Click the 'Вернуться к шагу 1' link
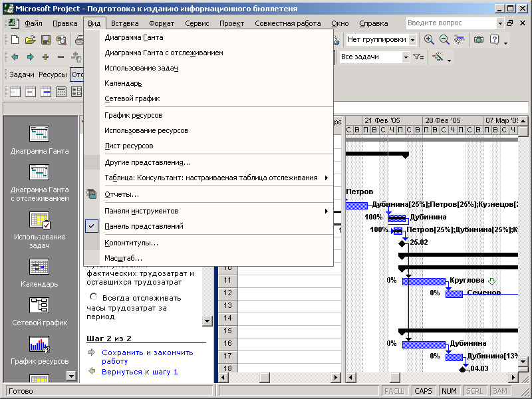 (140, 372)
